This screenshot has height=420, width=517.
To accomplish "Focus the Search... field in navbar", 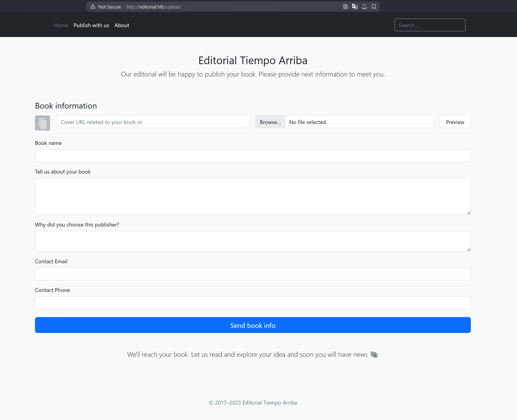I will pyautogui.click(x=430, y=25).
